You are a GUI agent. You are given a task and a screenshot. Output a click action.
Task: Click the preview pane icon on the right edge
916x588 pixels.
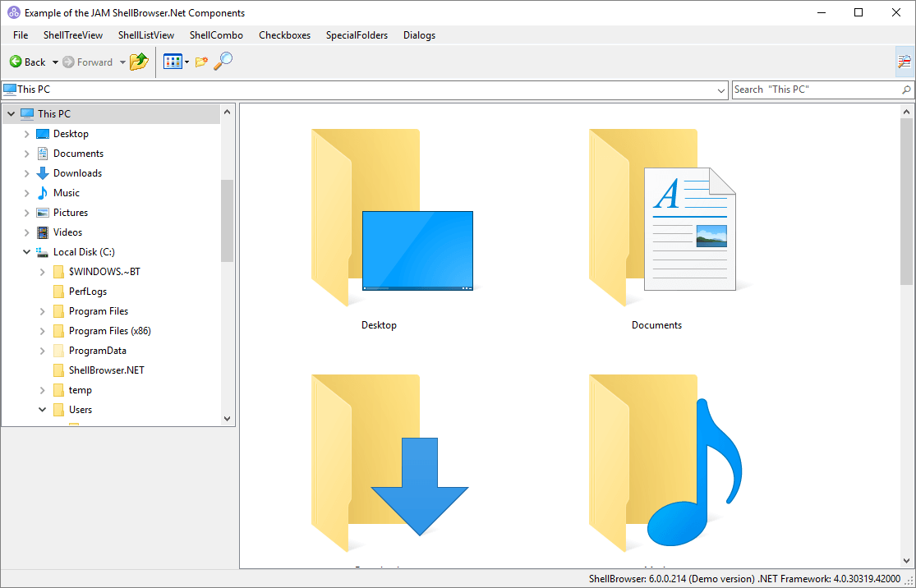(x=904, y=62)
